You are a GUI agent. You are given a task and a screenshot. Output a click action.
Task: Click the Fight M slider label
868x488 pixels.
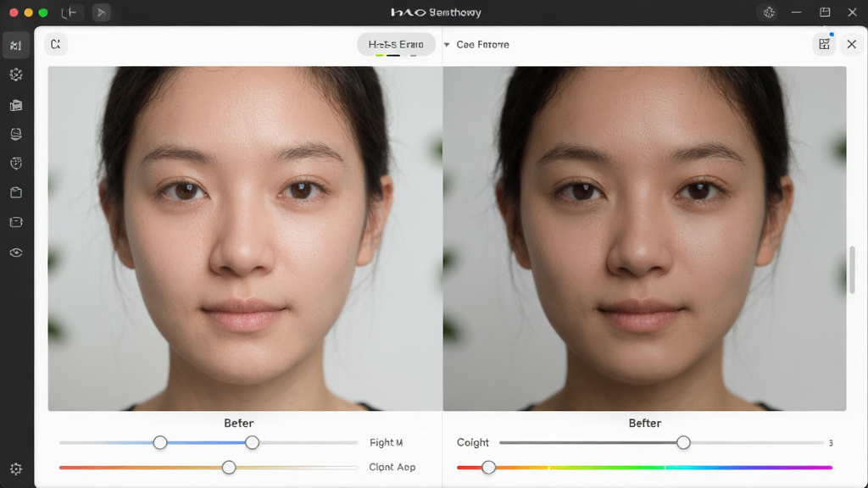pyautogui.click(x=386, y=442)
